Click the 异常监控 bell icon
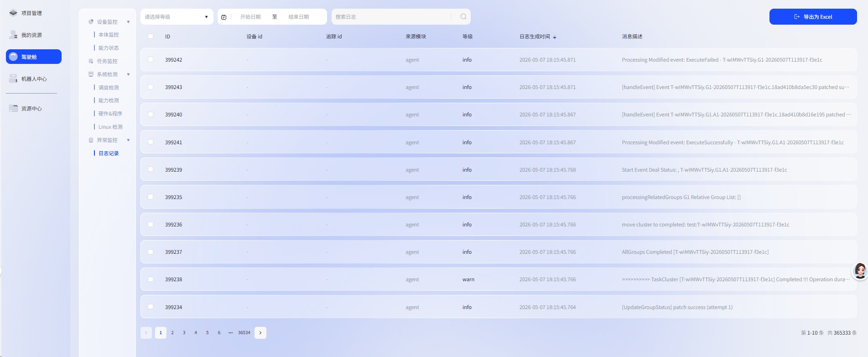The image size is (868, 357). 91,140
